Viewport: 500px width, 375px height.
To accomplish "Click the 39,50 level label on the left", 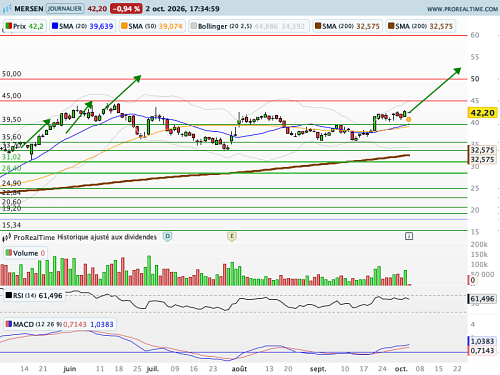I will [x=12, y=119].
